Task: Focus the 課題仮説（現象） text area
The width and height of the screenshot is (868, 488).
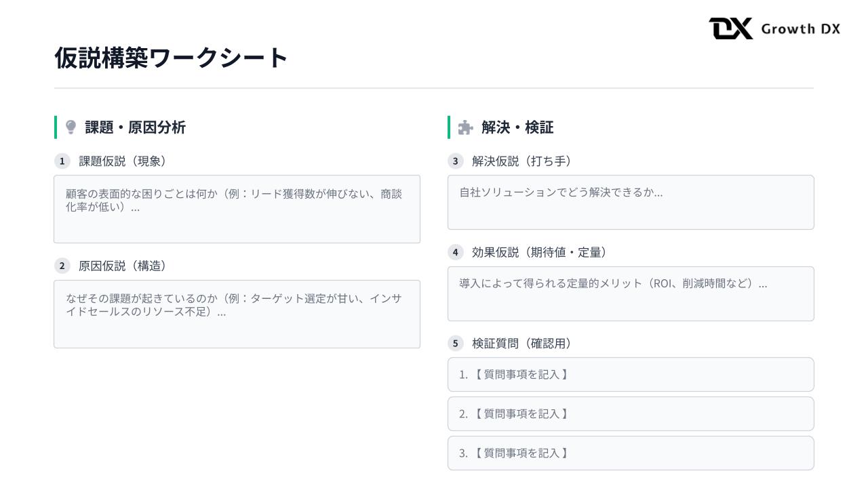Action: [x=237, y=209]
